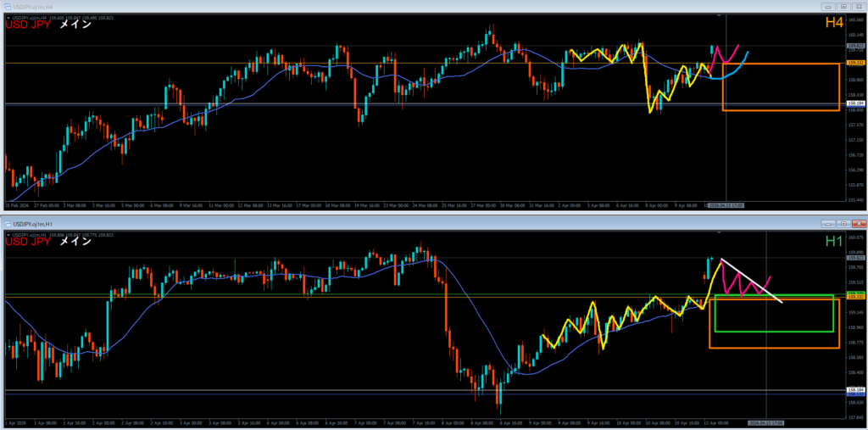868x430 pixels.
Task: Click the green H1 timeframe label
Action: point(834,240)
